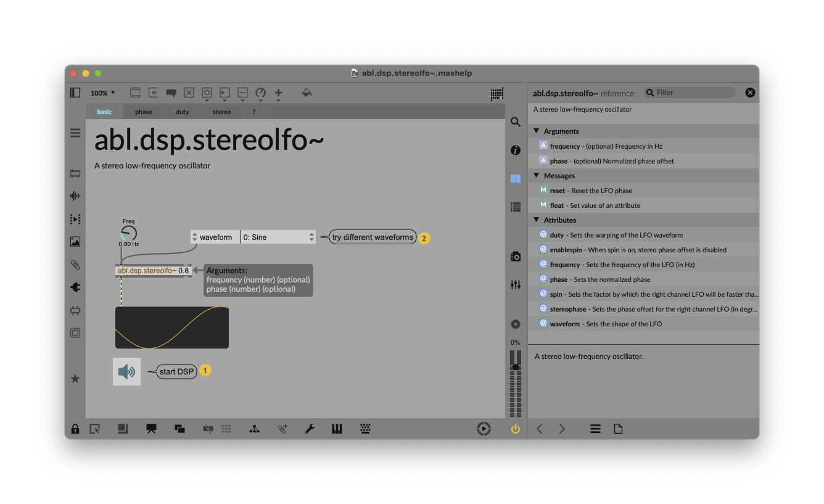Open the search magnifier in right sidebar
This screenshot has width=824, height=504.
(516, 122)
